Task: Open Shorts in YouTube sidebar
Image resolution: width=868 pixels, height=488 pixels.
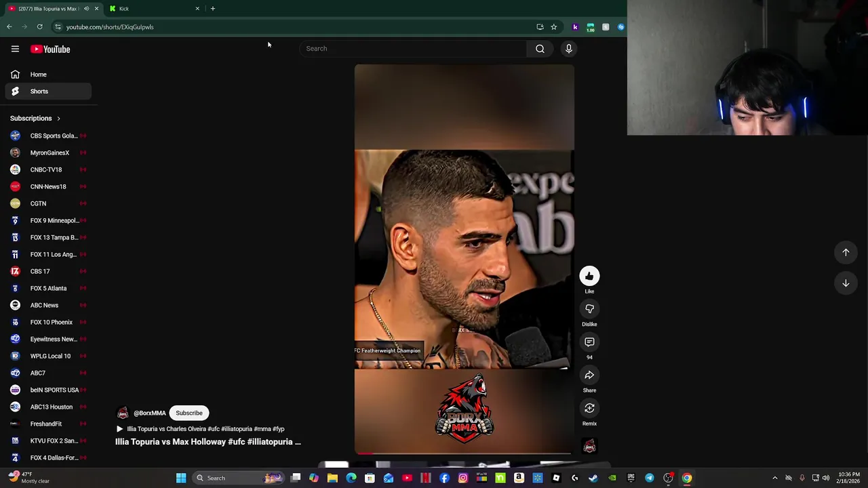Action: tap(48, 91)
